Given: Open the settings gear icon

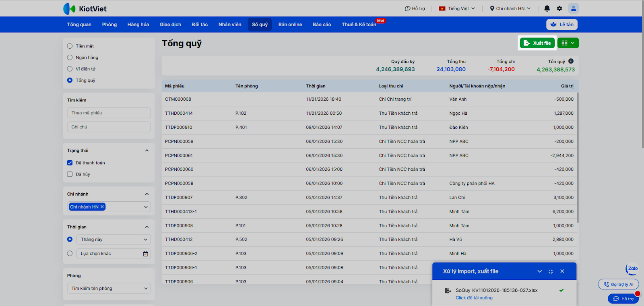Looking at the screenshot, I should point(559,8).
